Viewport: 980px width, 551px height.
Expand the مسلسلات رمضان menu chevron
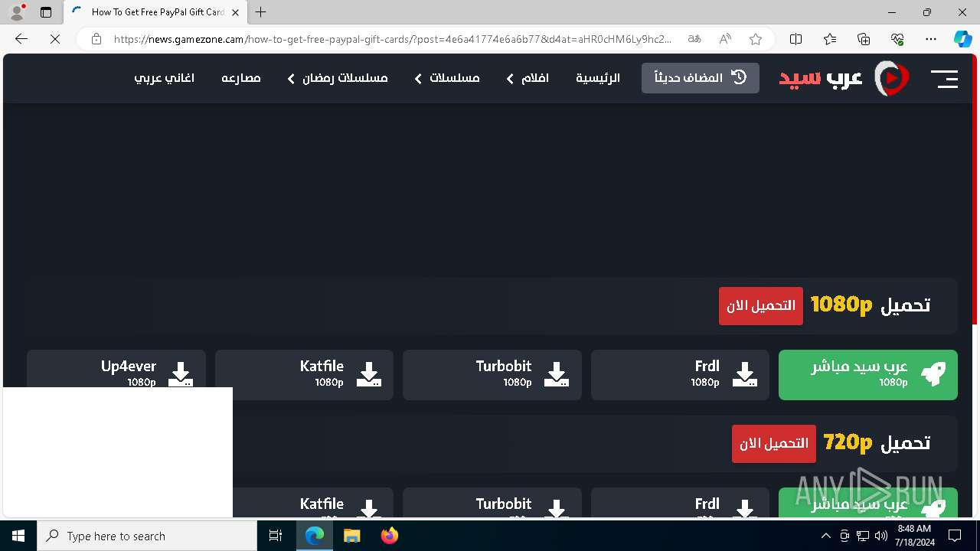pos(291,79)
